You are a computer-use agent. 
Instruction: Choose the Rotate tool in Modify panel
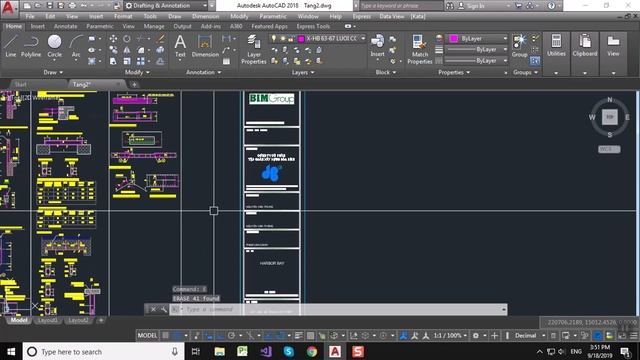click(x=127, y=39)
